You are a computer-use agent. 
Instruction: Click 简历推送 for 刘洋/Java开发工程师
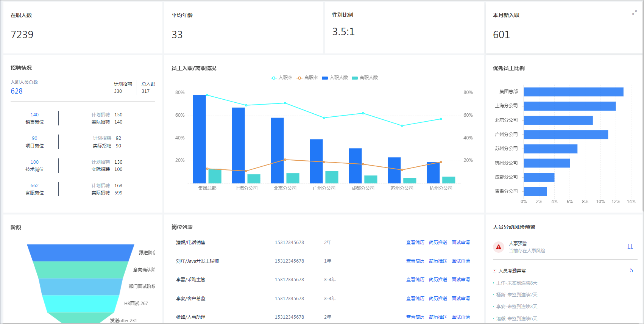point(438,261)
